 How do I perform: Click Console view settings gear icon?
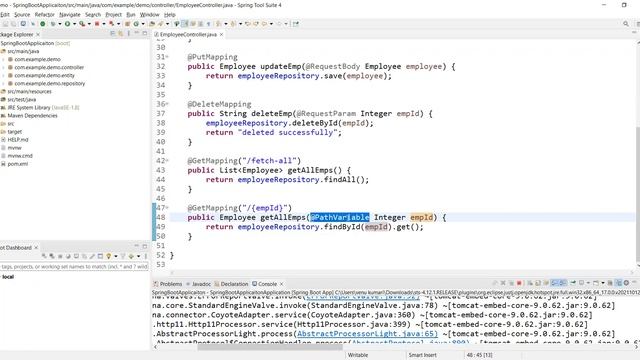(626, 283)
